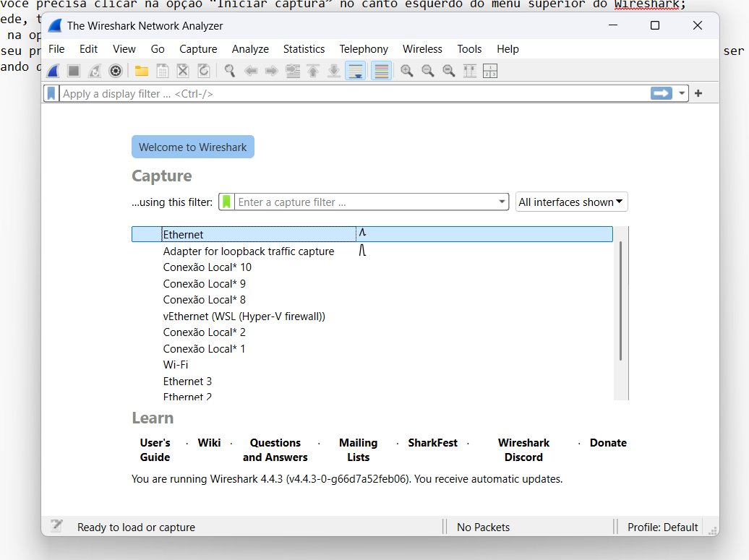The width and height of the screenshot is (749, 560).
Task: Toggle auto scroll during live capture
Action: (355, 71)
